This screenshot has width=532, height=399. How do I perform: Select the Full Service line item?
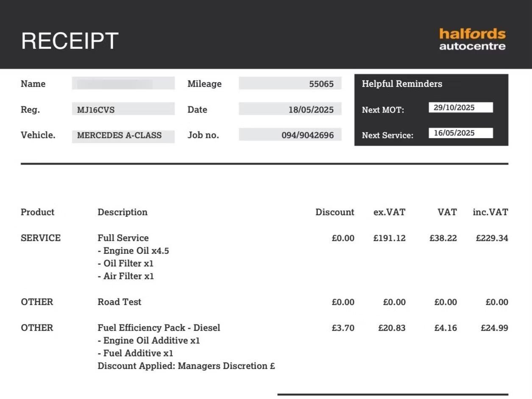tap(123, 238)
